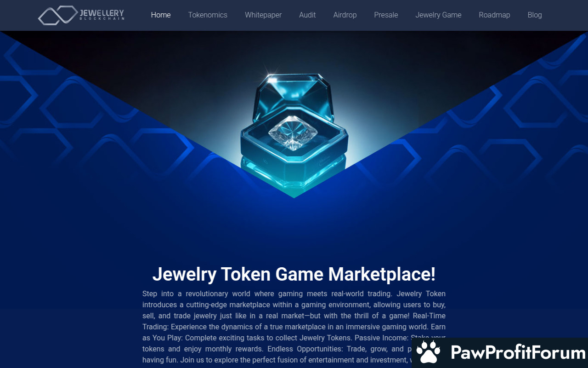Navigate to Presale
588x368 pixels.
tap(386, 15)
